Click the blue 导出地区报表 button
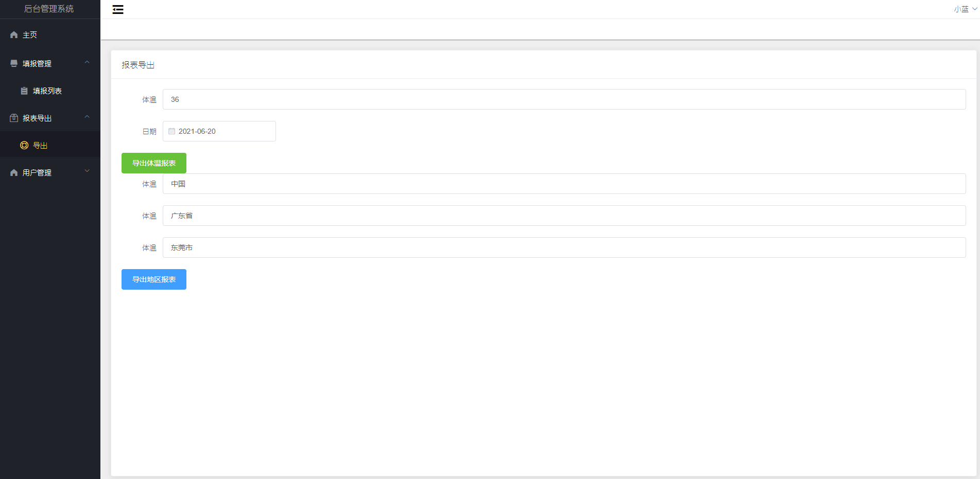This screenshot has width=980, height=479. pos(154,279)
